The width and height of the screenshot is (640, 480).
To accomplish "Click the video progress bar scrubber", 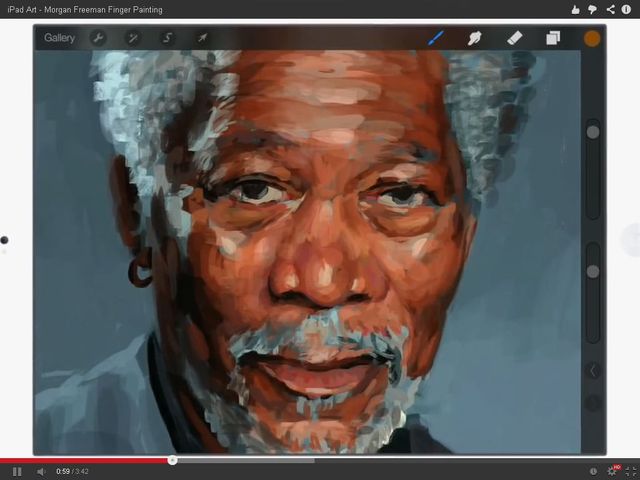I will point(172,460).
